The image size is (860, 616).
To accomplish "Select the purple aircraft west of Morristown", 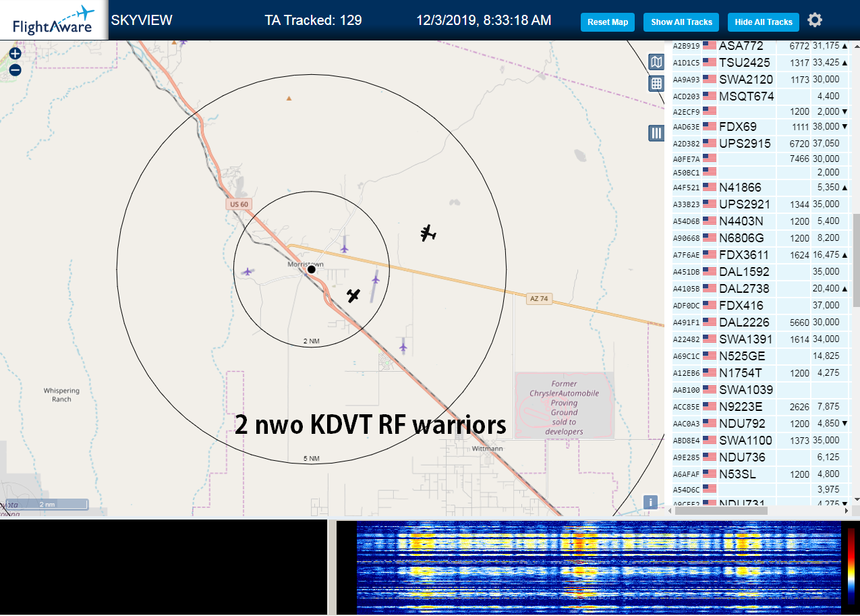I will click(x=248, y=272).
